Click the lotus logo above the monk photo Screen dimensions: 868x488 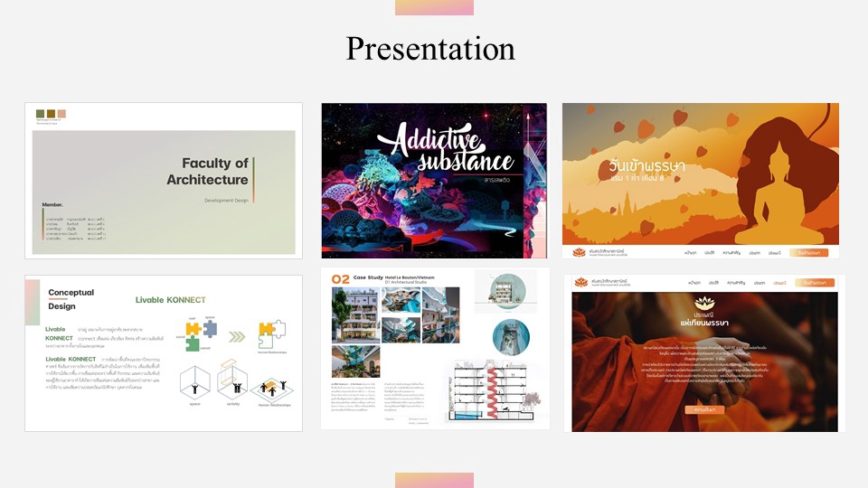(x=581, y=282)
